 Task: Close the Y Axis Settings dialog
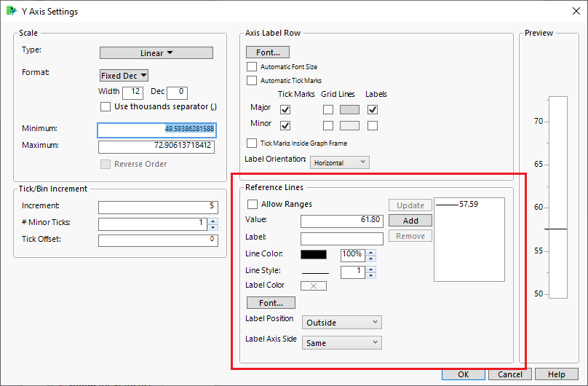[x=576, y=11]
